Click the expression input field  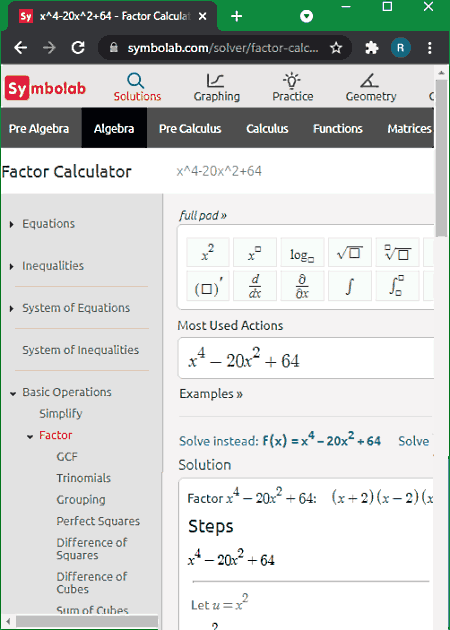(306, 358)
